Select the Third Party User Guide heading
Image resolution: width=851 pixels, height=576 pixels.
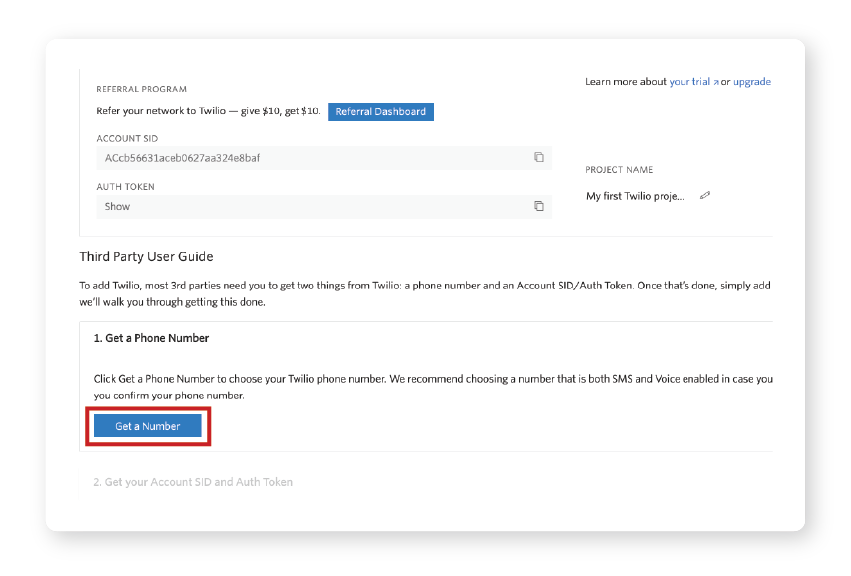coord(146,257)
